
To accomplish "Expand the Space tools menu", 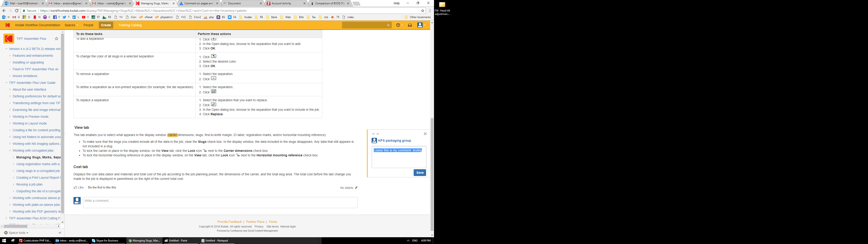I will pyautogui.click(x=16, y=233).
